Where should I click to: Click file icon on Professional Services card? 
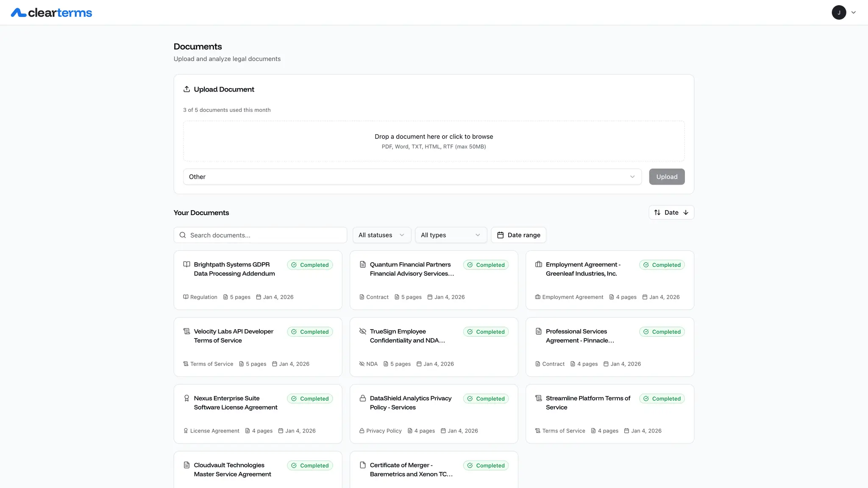(x=539, y=331)
